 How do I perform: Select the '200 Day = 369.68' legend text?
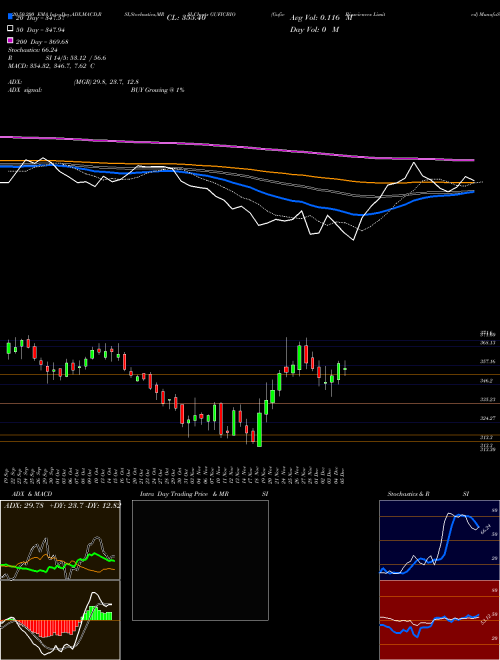pos(42,42)
